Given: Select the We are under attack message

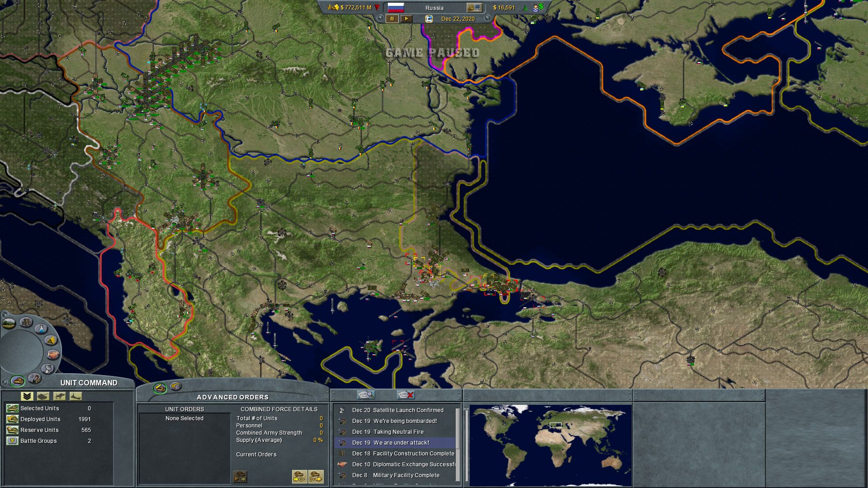Looking at the screenshot, I should pos(395,442).
